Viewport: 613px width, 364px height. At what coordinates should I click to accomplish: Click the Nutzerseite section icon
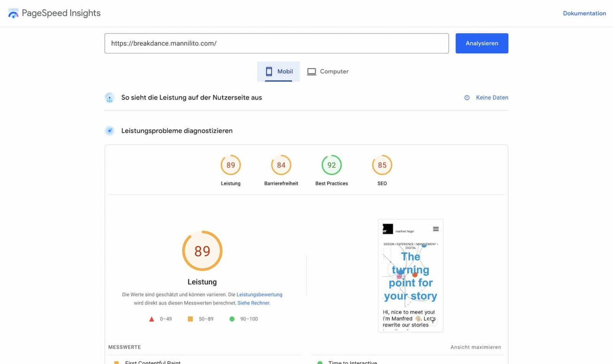pos(110,98)
